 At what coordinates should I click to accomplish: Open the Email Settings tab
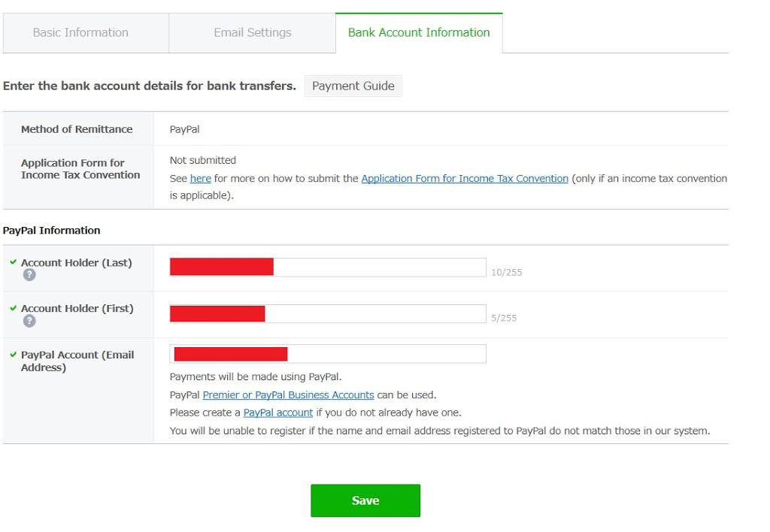tap(252, 33)
